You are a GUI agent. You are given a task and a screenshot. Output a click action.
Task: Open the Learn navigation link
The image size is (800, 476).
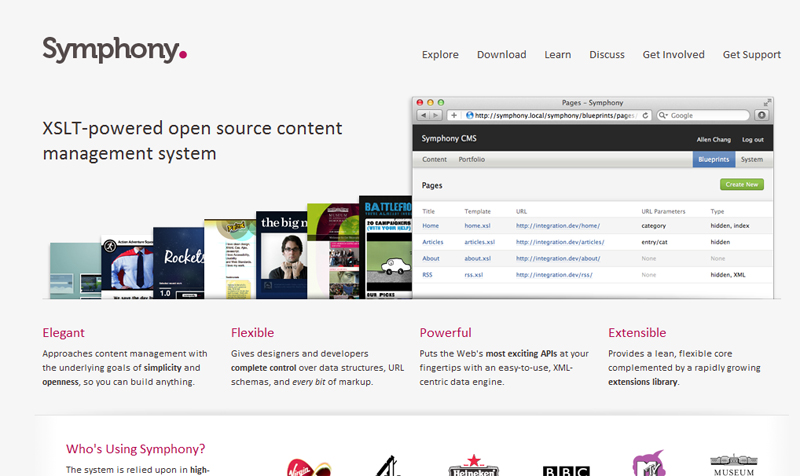(x=558, y=55)
